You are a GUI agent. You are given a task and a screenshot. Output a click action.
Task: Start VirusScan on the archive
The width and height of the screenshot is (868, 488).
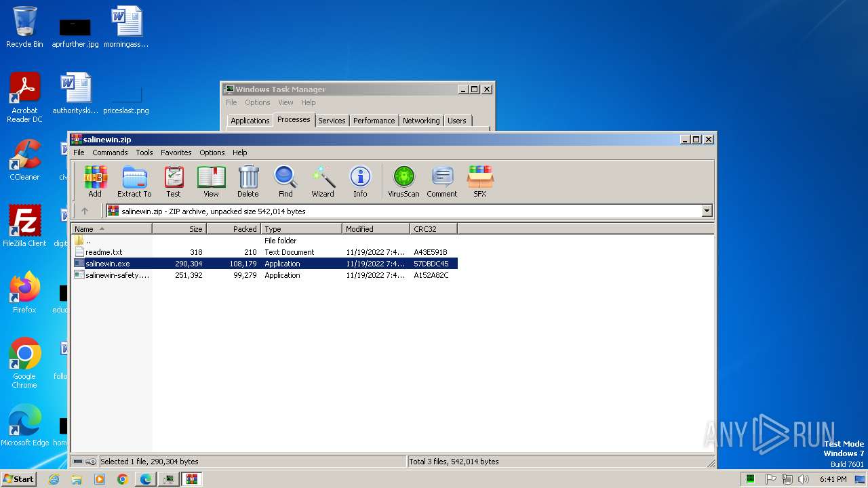coord(403,182)
